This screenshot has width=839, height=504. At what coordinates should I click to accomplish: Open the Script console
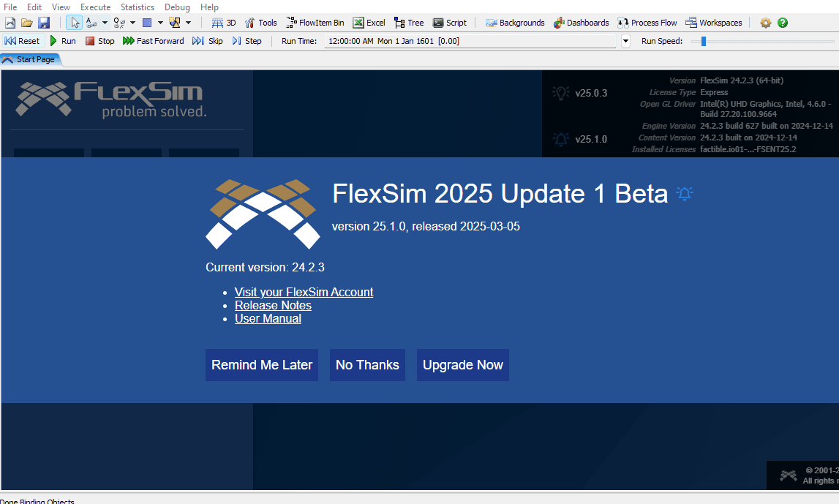tap(449, 23)
